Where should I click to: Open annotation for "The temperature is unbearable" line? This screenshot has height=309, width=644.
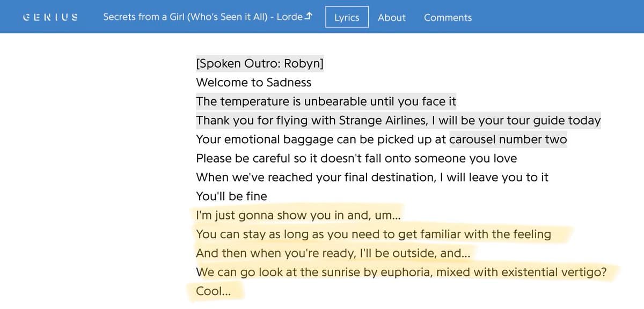(326, 101)
